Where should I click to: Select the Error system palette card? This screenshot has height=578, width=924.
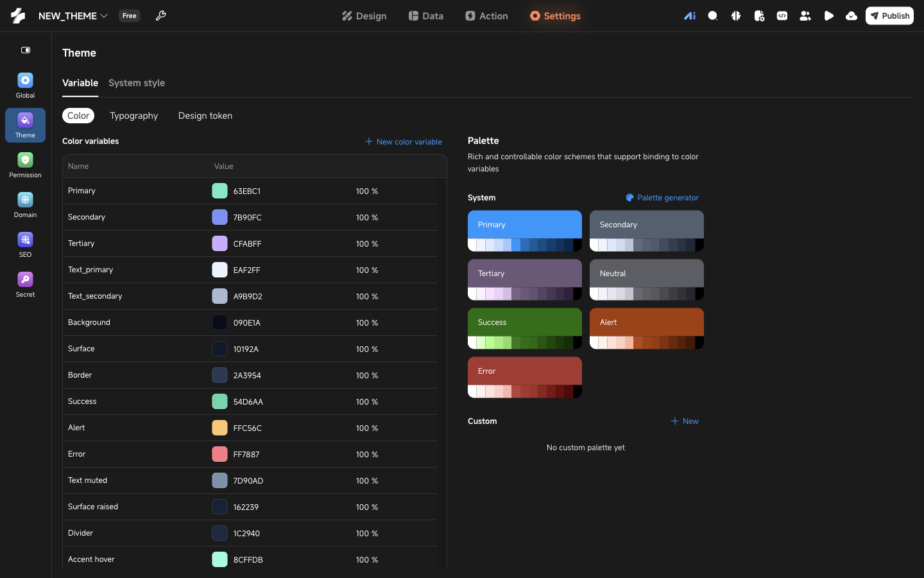point(525,377)
